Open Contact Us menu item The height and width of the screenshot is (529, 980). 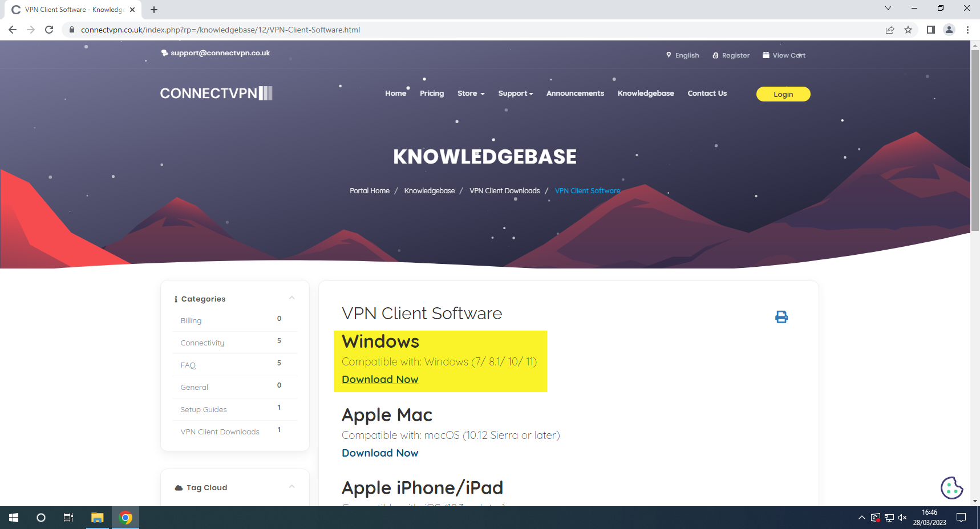click(707, 93)
